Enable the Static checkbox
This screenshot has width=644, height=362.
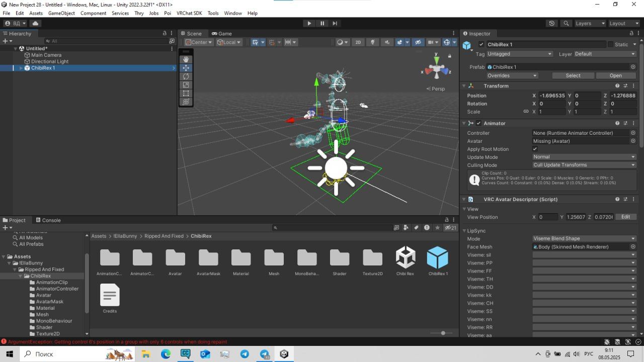pyautogui.click(x=611, y=44)
